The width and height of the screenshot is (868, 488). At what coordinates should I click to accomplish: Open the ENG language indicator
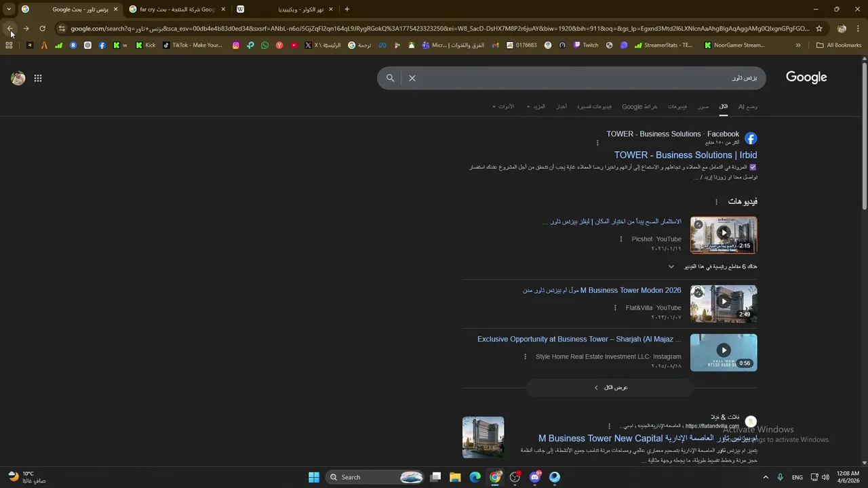pos(797,477)
